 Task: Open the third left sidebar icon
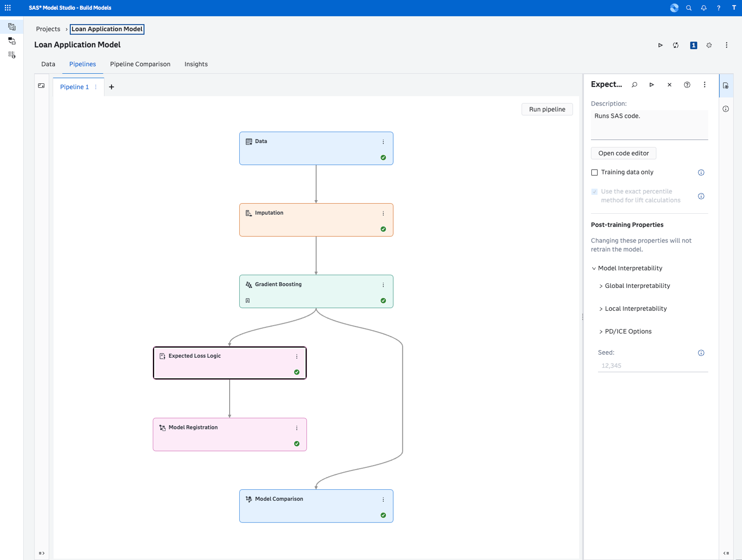pyautogui.click(x=12, y=55)
